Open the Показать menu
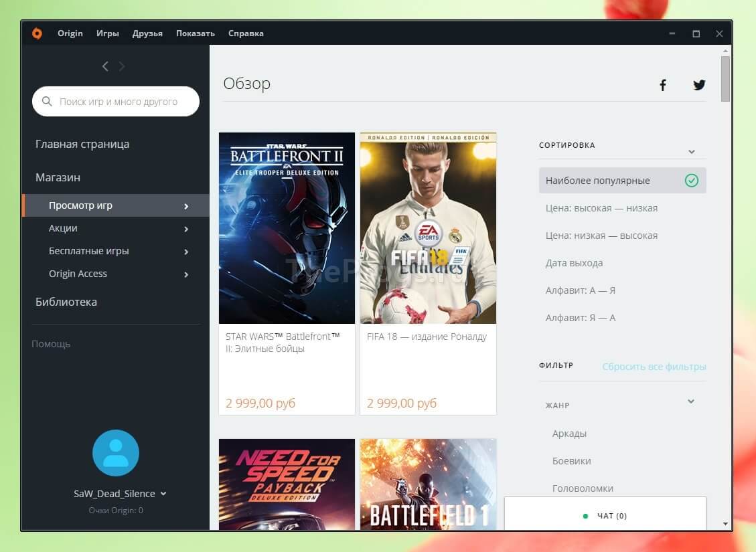Viewport: 756px width, 552px height. 196,33
